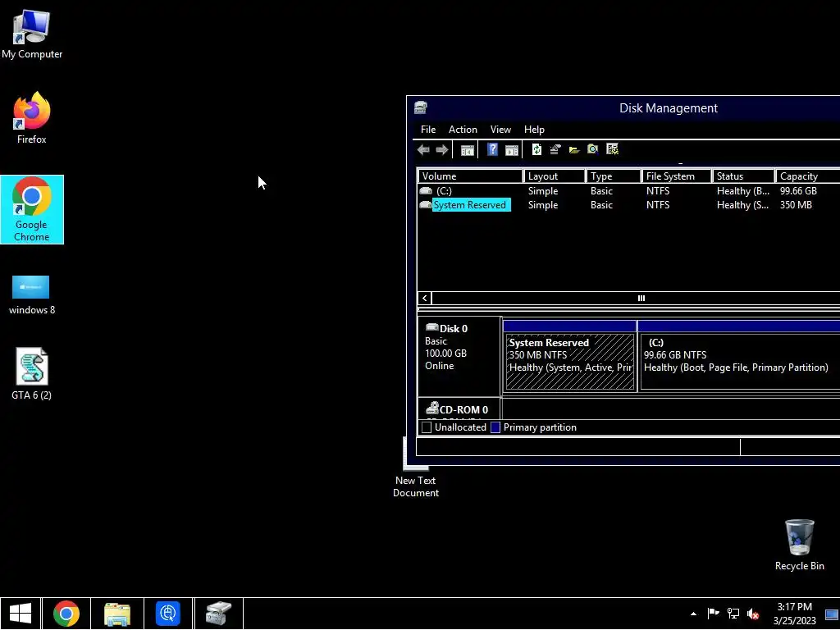Screen dimensions: 840x630
Task: Click the taskbar clock showing 3:17 PM
Action: (x=794, y=614)
